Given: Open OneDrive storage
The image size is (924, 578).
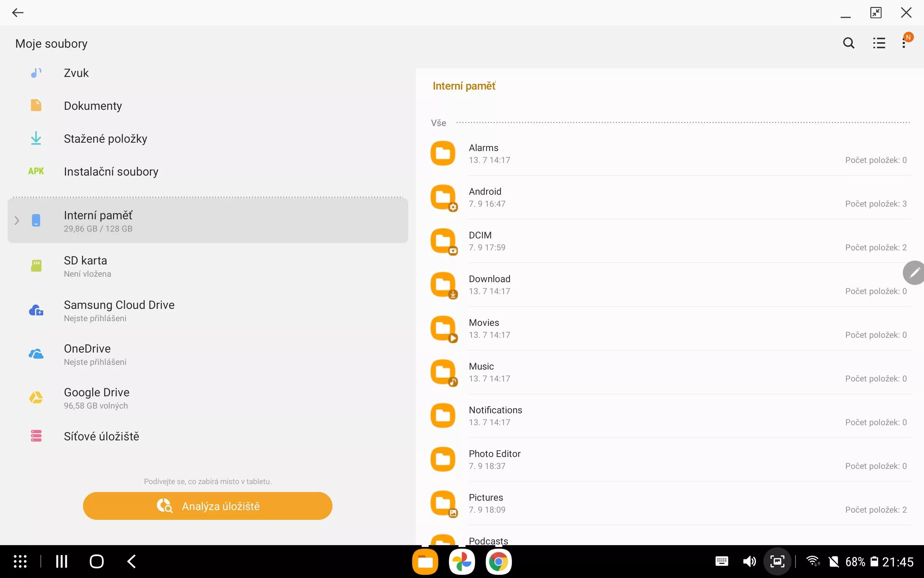Looking at the screenshot, I should tap(208, 354).
